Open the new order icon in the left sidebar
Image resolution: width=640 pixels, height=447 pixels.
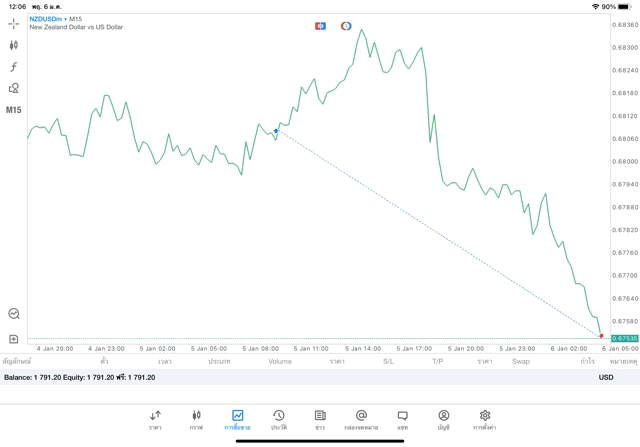tap(14, 339)
